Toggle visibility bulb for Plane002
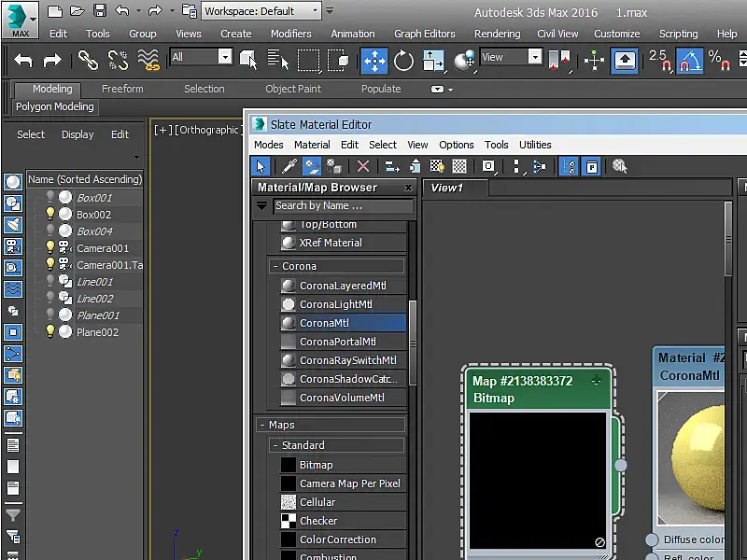Image resolution: width=747 pixels, height=560 pixels. tap(50, 332)
